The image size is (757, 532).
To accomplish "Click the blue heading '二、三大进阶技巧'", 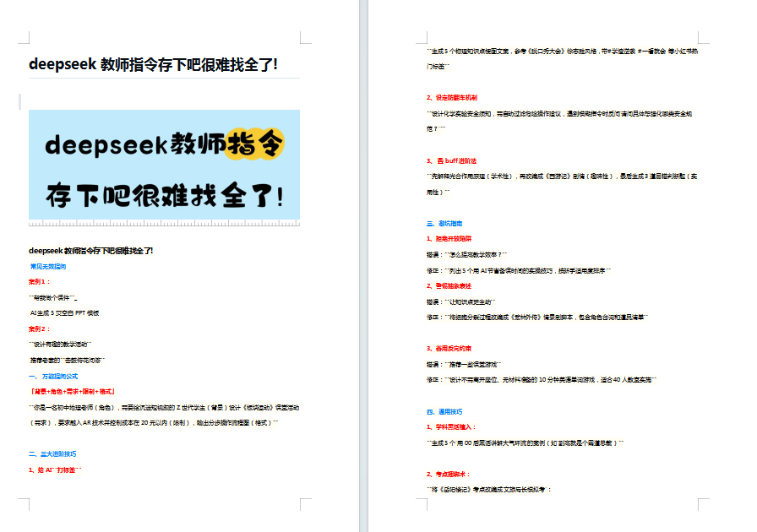I will tap(52, 454).
